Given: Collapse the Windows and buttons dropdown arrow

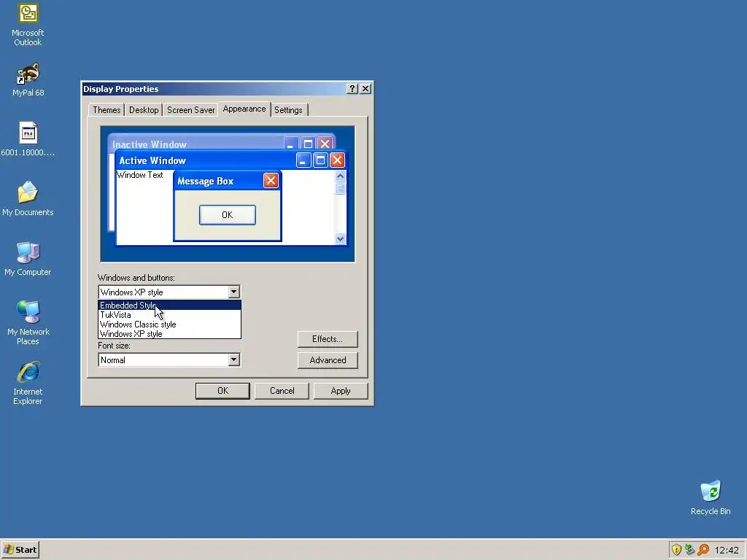Looking at the screenshot, I should (x=233, y=292).
